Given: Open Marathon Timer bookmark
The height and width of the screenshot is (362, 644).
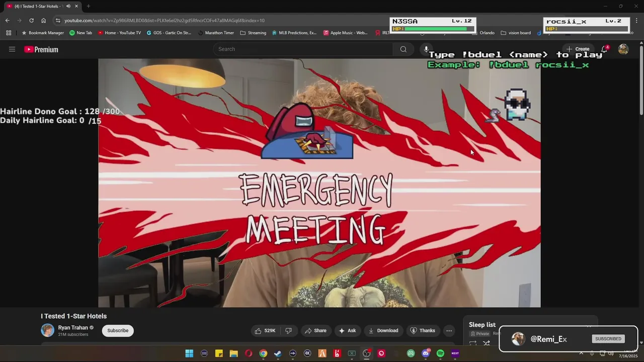Looking at the screenshot, I should (x=216, y=33).
